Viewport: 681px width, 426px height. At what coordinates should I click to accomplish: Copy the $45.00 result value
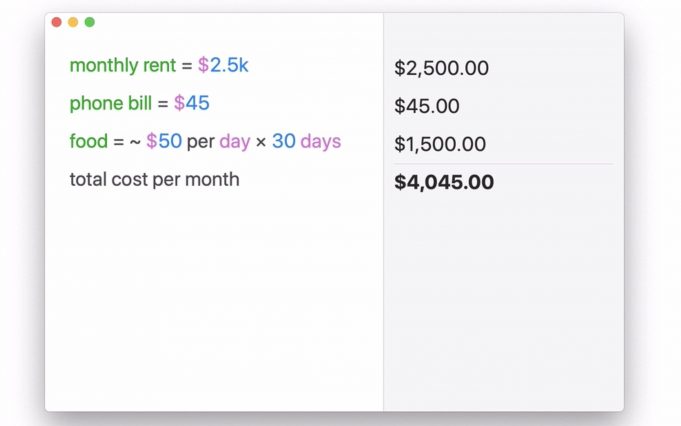click(x=427, y=106)
